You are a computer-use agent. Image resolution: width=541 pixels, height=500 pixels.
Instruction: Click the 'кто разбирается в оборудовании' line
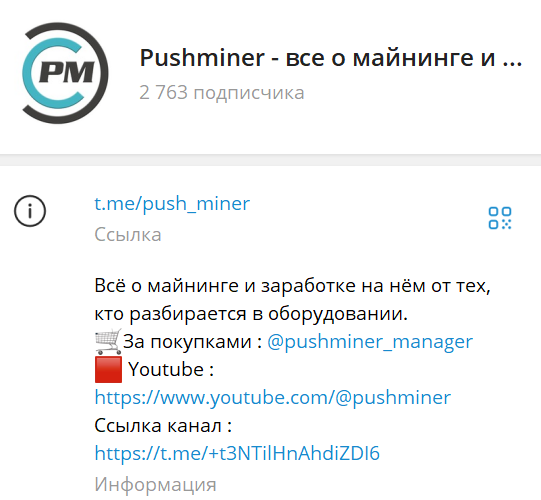point(251,314)
